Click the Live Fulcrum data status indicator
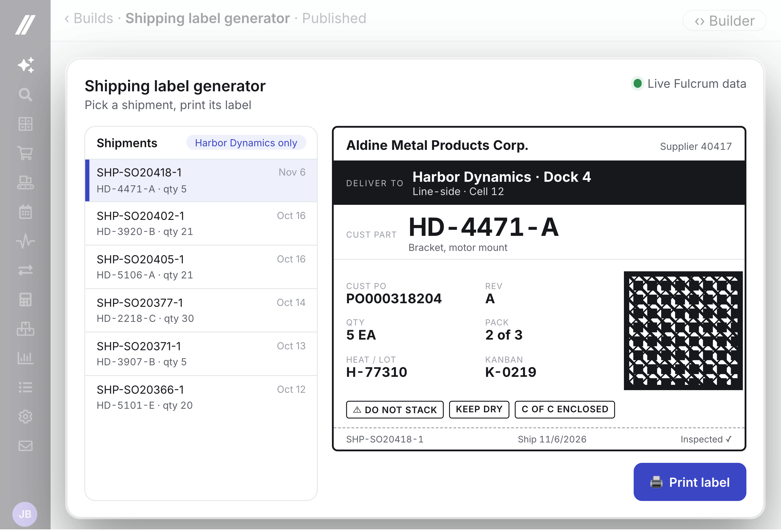The height and width of the screenshot is (532, 781). pos(689,84)
